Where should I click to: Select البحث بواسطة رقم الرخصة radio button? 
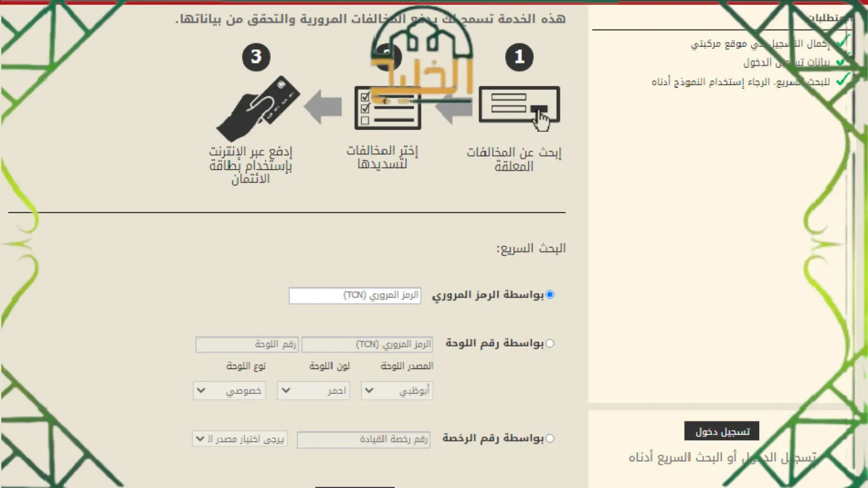pos(549,439)
